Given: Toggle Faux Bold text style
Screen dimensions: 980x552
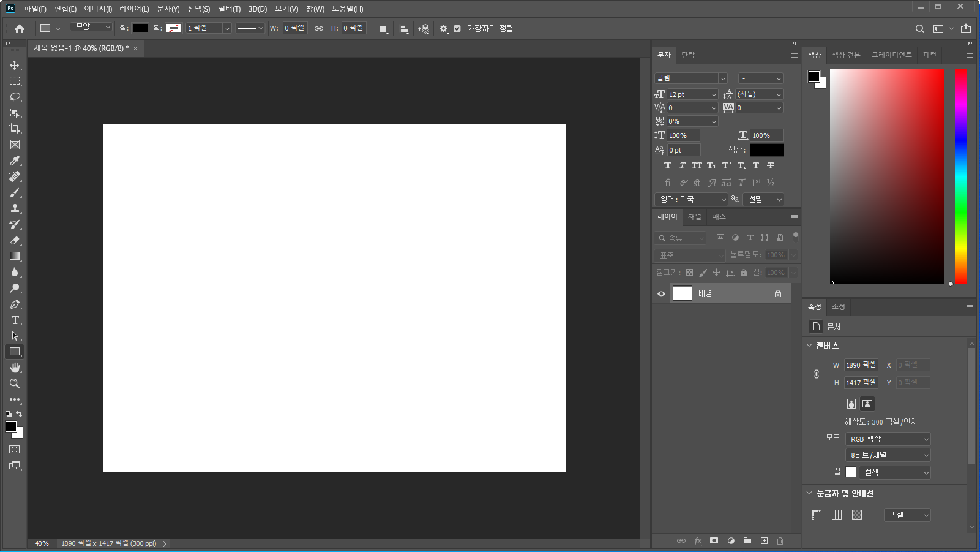Looking at the screenshot, I should tap(668, 166).
